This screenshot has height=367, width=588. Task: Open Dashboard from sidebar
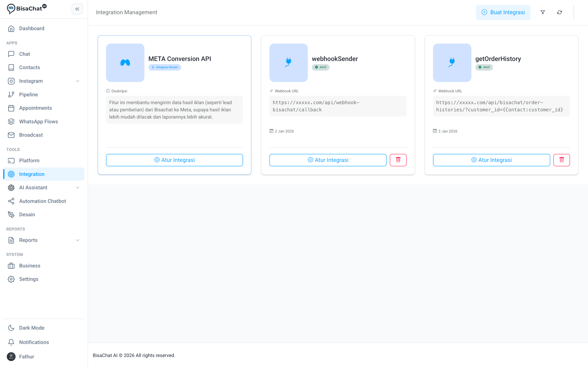pos(44,28)
